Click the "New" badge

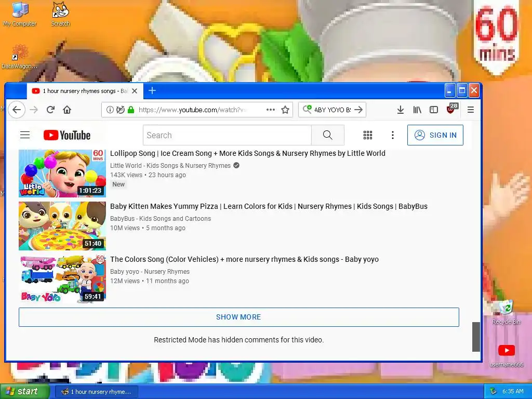[118, 184]
